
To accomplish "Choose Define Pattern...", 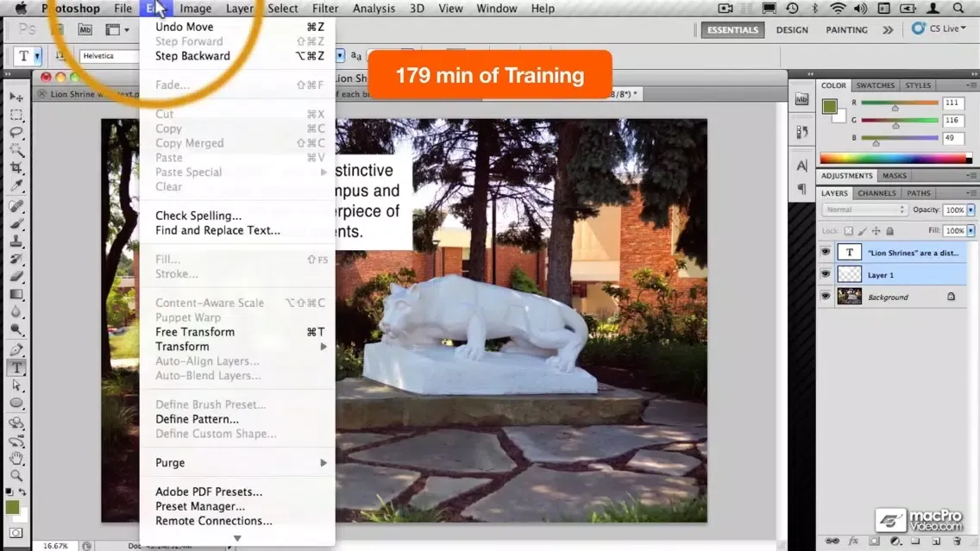I will tap(237, 419).
